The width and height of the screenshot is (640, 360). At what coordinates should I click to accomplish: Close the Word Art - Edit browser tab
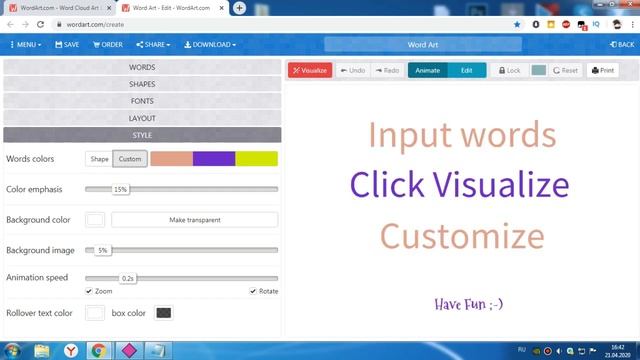[222, 8]
